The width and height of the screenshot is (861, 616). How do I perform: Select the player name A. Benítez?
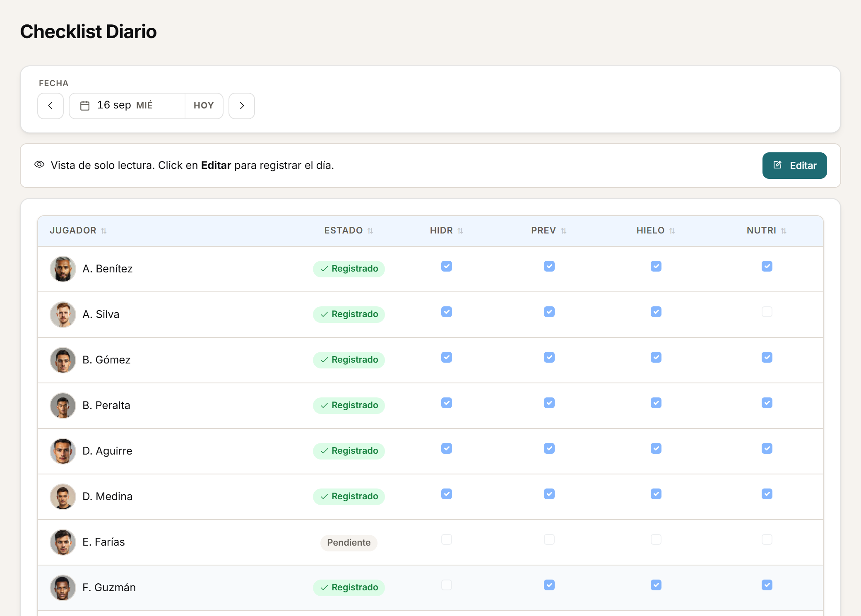tap(108, 269)
